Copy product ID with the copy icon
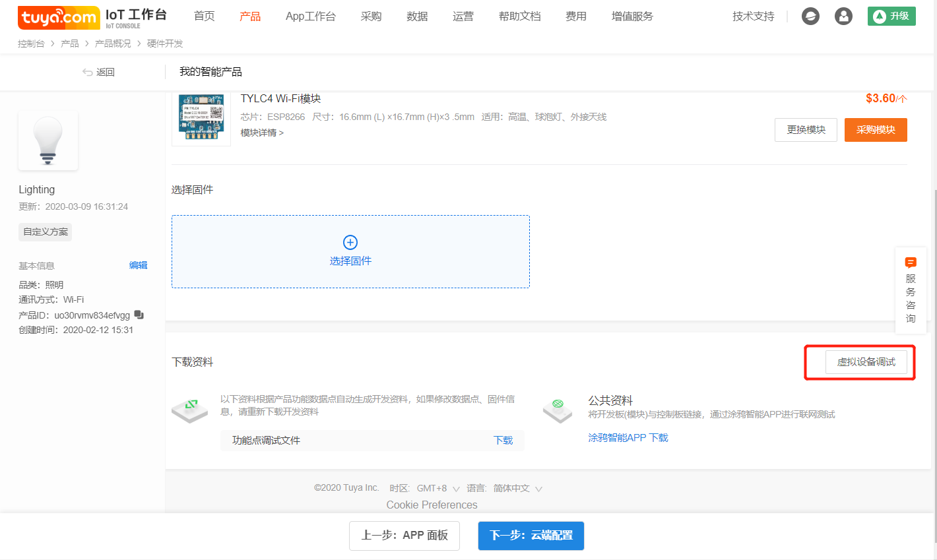Screen dimensions: 937x560 [x=139, y=315]
